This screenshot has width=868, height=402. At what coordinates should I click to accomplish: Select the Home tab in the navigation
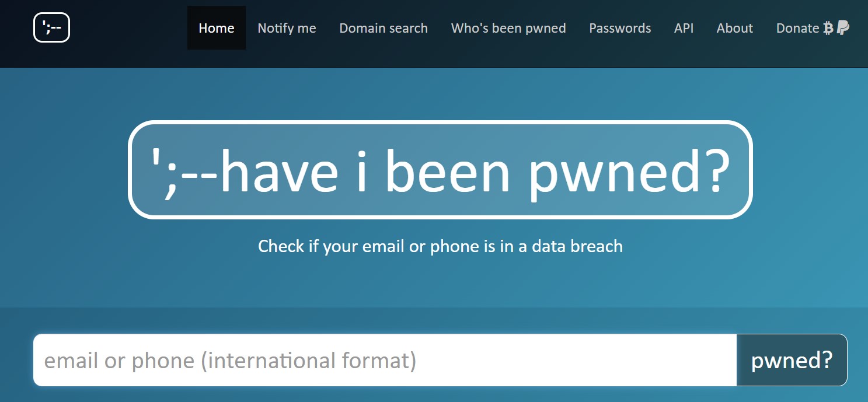click(x=216, y=27)
